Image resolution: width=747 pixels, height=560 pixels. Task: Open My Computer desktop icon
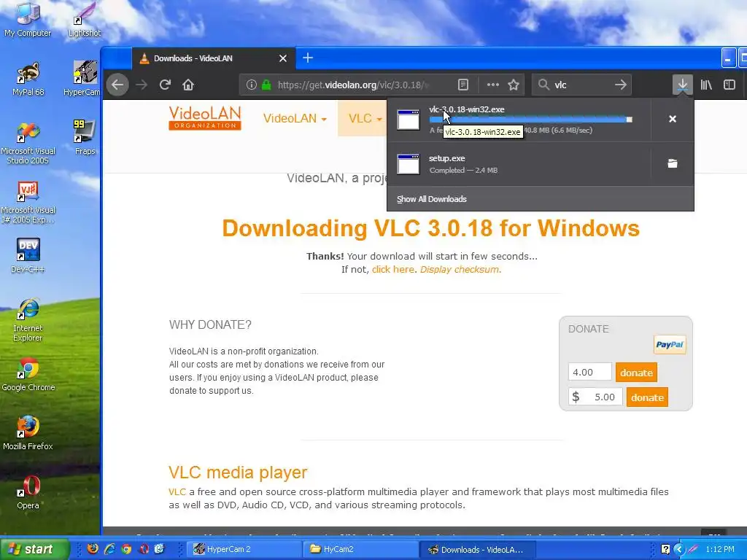27,20
